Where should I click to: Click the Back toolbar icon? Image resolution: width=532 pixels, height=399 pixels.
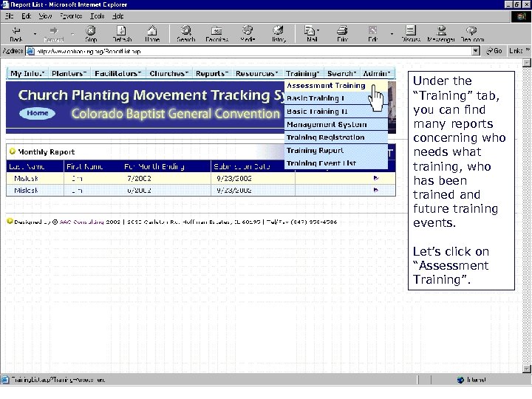tap(16, 34)
